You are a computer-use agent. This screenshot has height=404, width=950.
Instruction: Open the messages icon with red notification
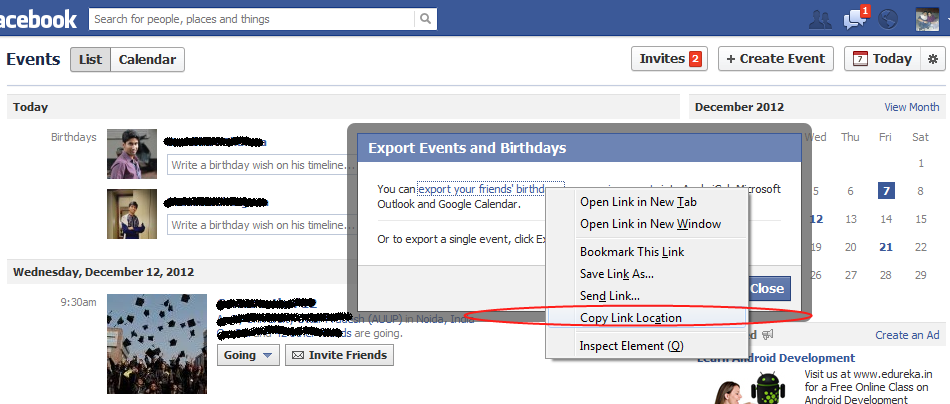click(x=855, y=19)
